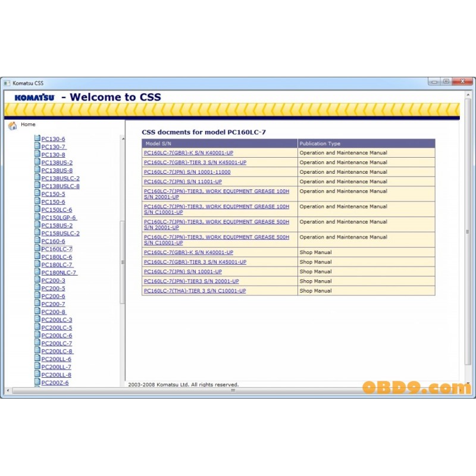Select the page icon next to PC158US-2
This screenshot has height=476, width=476.
(37, 225)
